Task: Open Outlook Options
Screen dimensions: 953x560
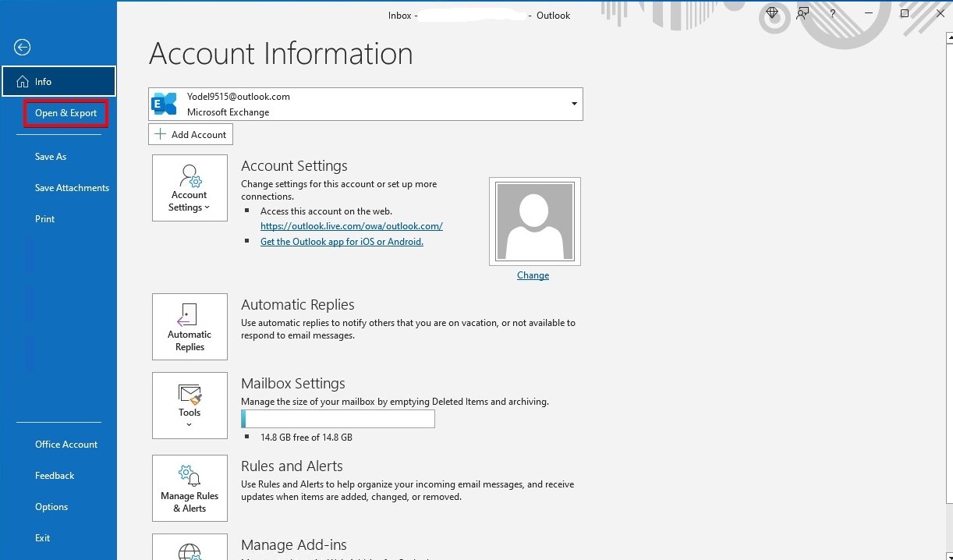Action: [x=51, y=507]
